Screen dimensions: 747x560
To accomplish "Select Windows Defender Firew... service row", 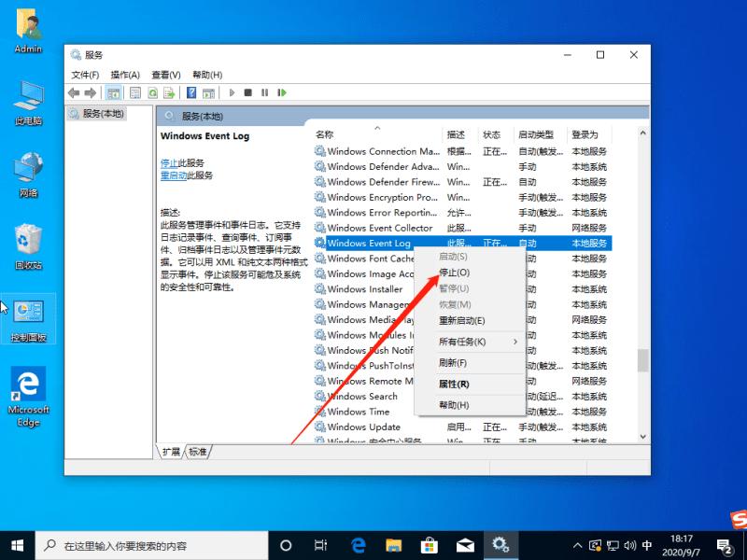I will coord(462,182).
